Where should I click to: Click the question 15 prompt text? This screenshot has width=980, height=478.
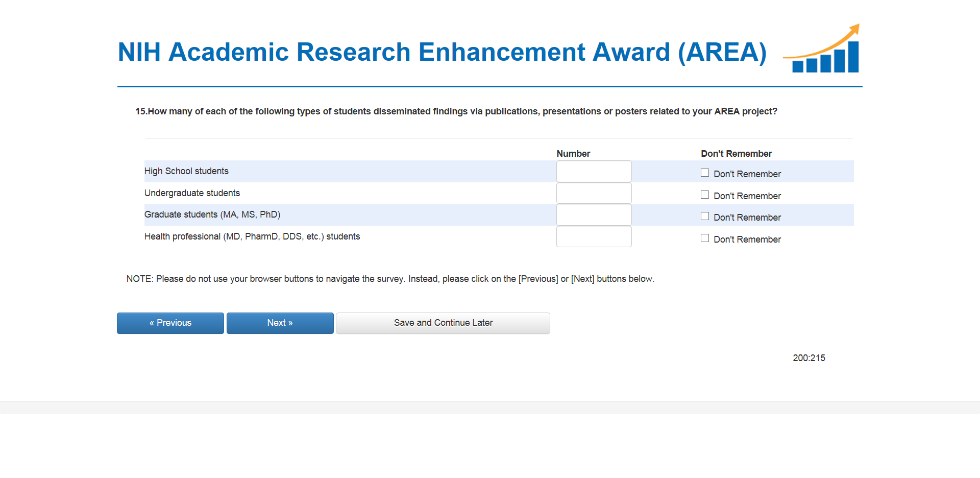[x=456, y=111]
